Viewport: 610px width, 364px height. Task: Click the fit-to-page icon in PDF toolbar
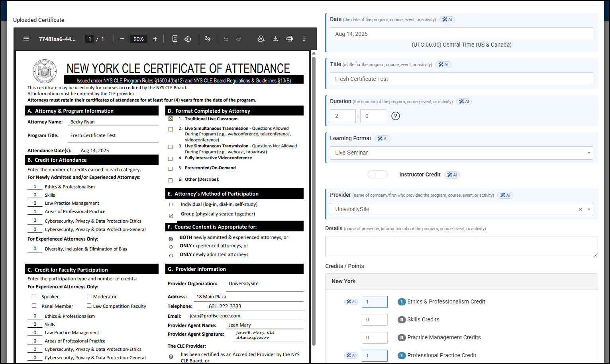tap(175, 39)
